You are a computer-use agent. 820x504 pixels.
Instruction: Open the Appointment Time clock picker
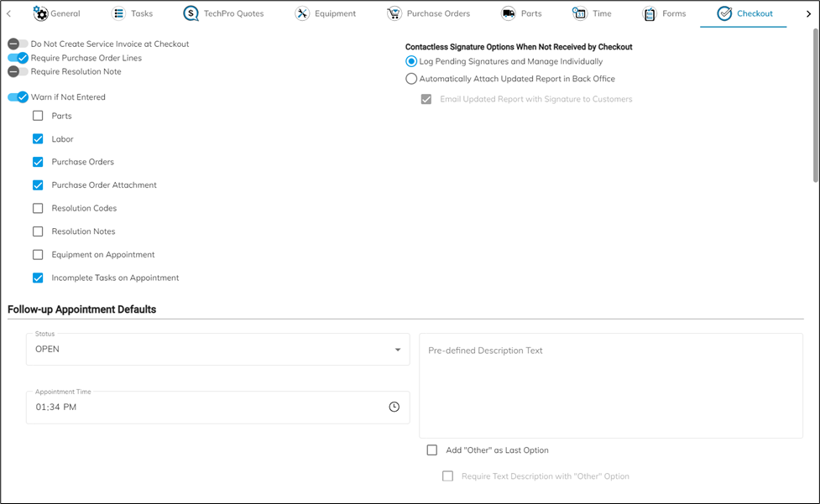coord(394,407)
